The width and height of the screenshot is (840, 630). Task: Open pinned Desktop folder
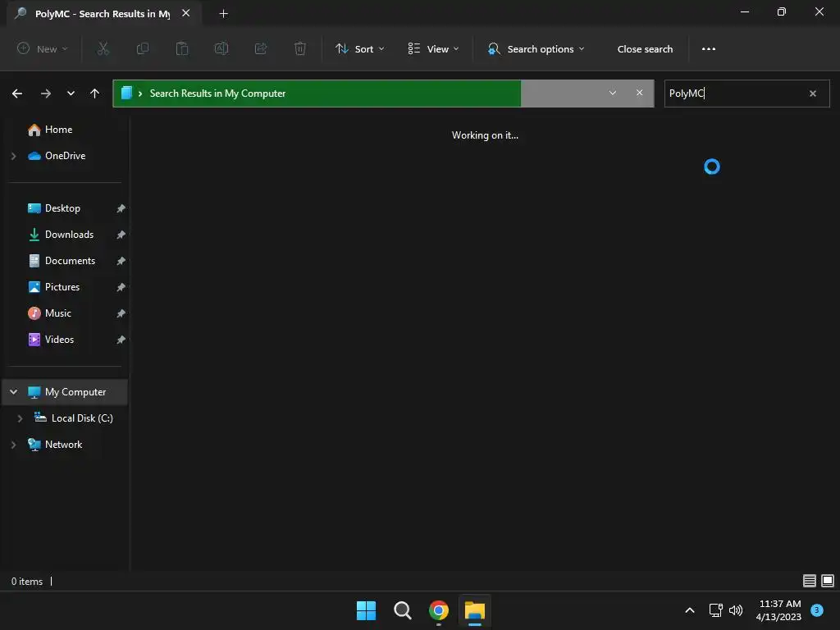pyautogui.click(x=53, y=208)
